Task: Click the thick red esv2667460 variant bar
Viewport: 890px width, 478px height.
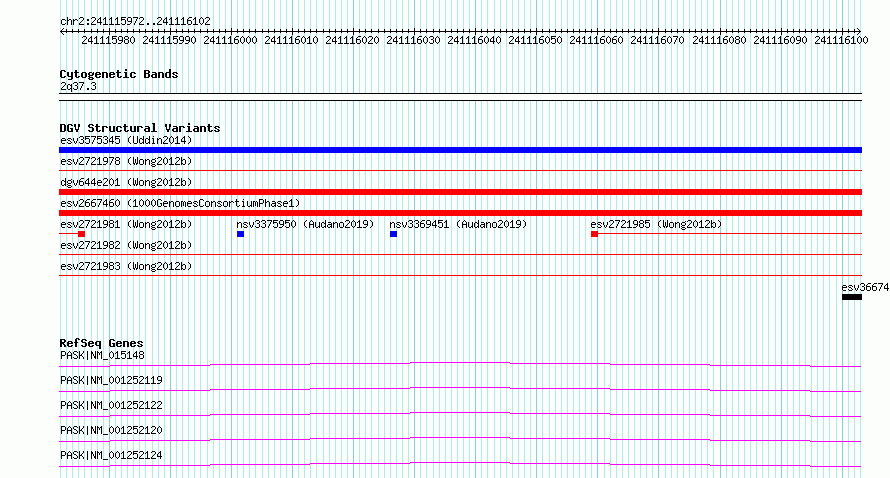Action: click(x=460, y=213)
